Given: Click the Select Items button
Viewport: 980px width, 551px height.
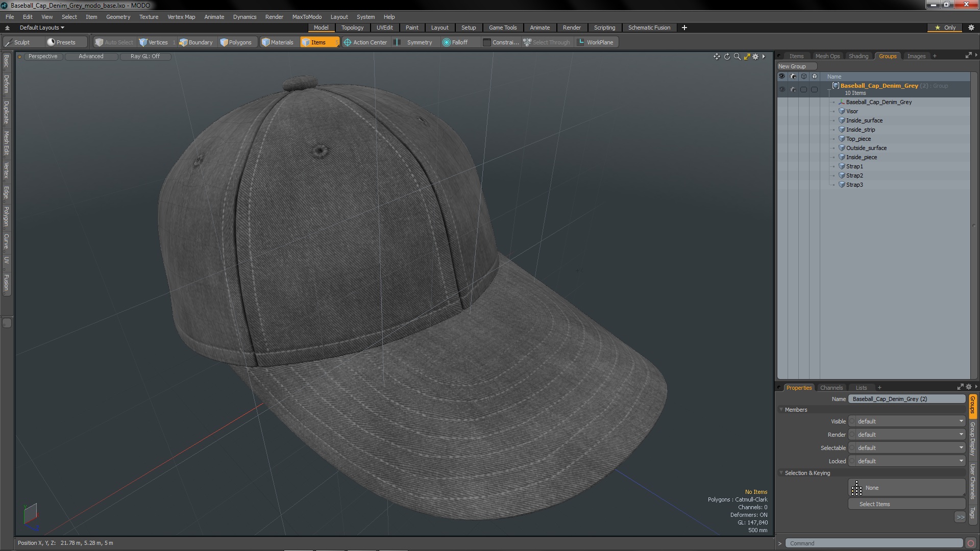Looking at the screenshot, I should (x=906, y=504).
